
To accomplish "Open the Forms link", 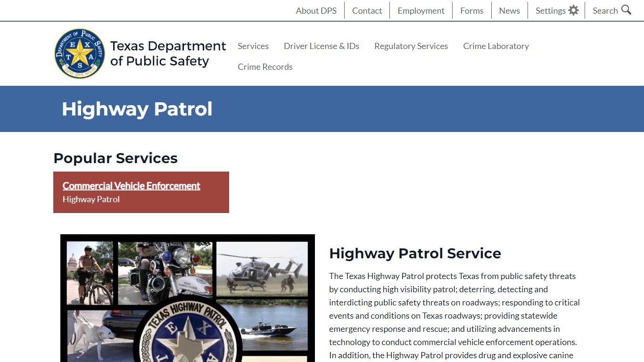I will [x=472, y=10].
